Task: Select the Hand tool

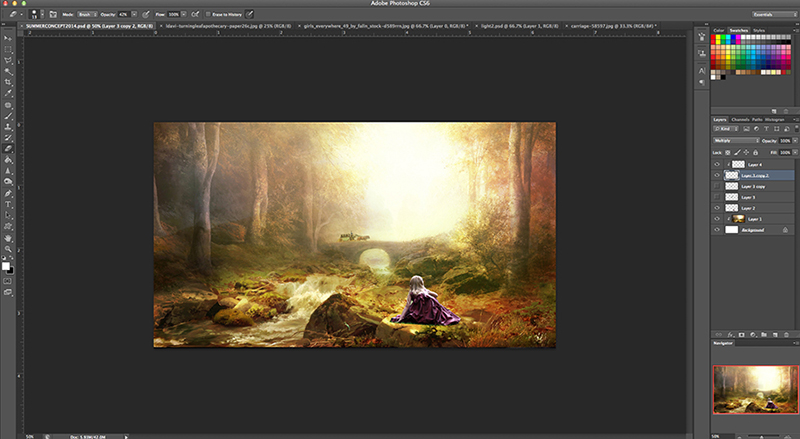Action: 8,238
